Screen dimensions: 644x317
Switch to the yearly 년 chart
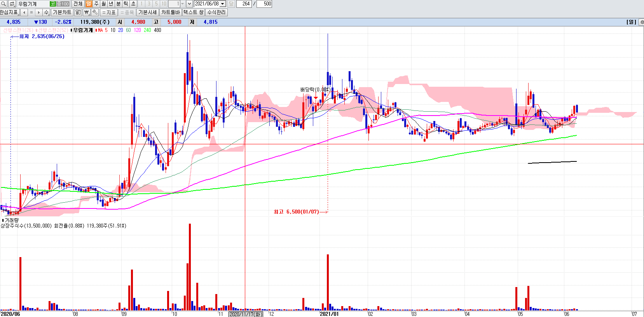coord(111,4)
